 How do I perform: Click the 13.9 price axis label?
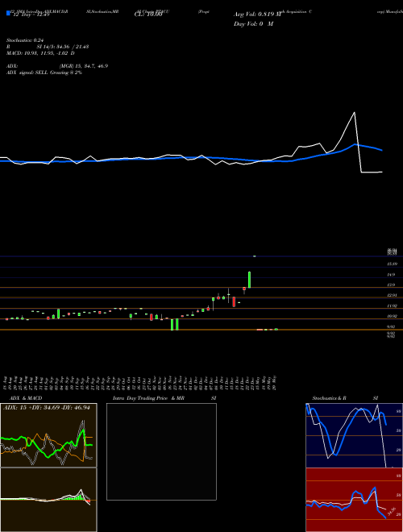391,285
